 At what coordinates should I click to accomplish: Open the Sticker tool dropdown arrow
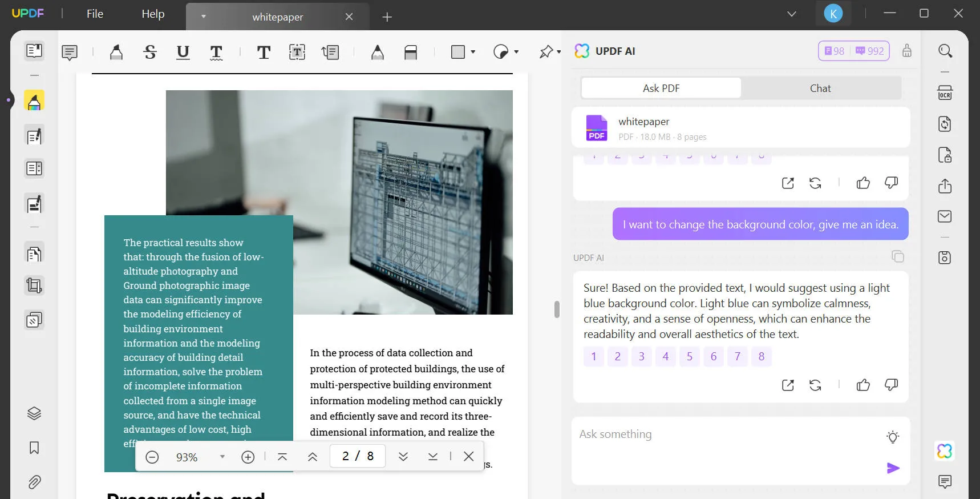(516, 52)
